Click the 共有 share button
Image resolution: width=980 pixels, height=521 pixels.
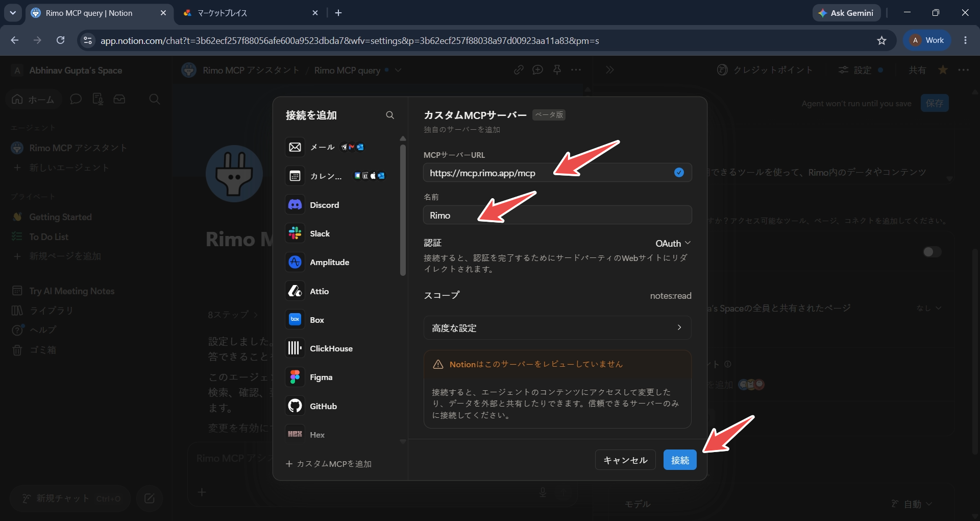coord(917,70)
